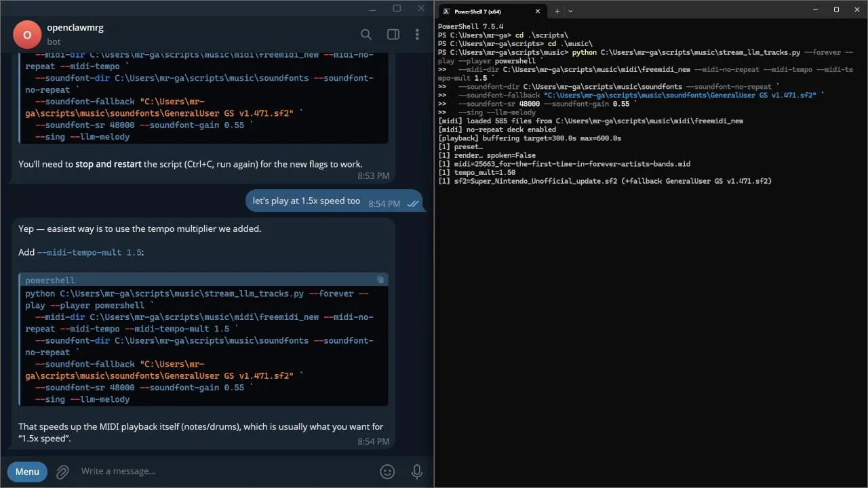Open search in the Telegram chat
Image resolution: width=868 pixels, height=488 pixels.
[x=366, y=35]
